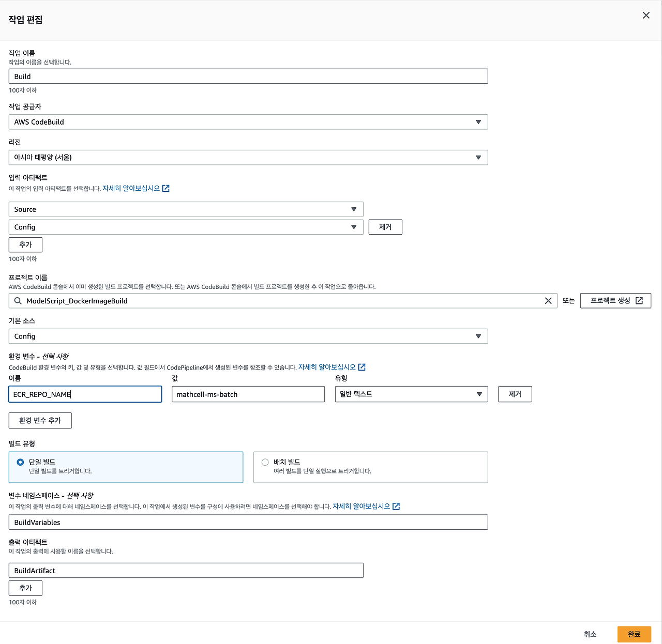662x644 pixels.
Task: Open the 리전 dropdown showing 아시아 태평양 (서울)
Action: click(248, 158)
